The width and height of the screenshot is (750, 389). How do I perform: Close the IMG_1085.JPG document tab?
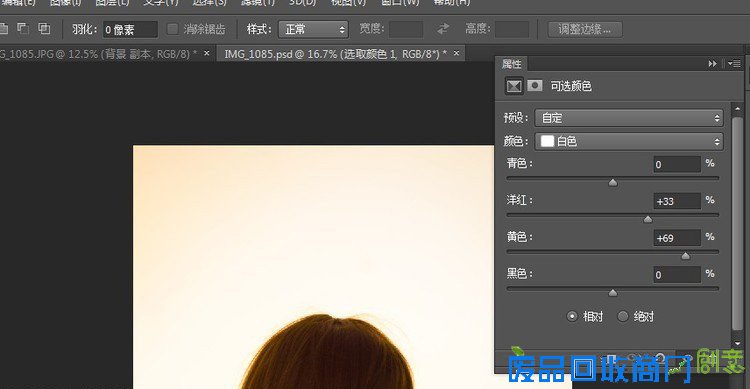click(207, 53)
